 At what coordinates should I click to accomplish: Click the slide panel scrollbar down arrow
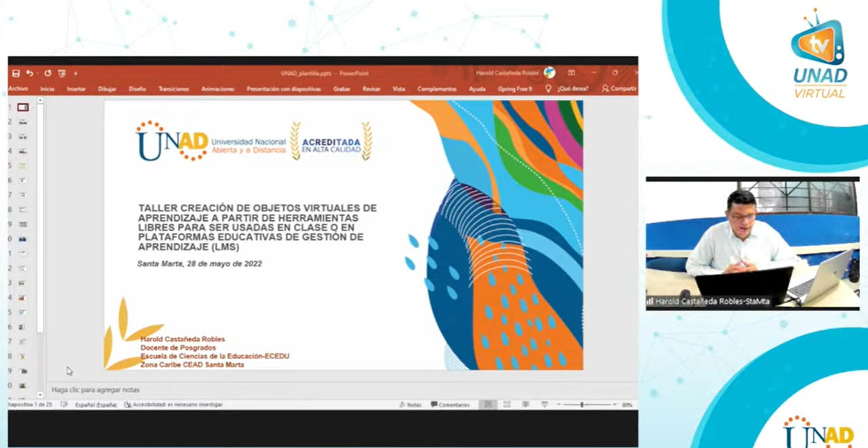click(40, 396)
